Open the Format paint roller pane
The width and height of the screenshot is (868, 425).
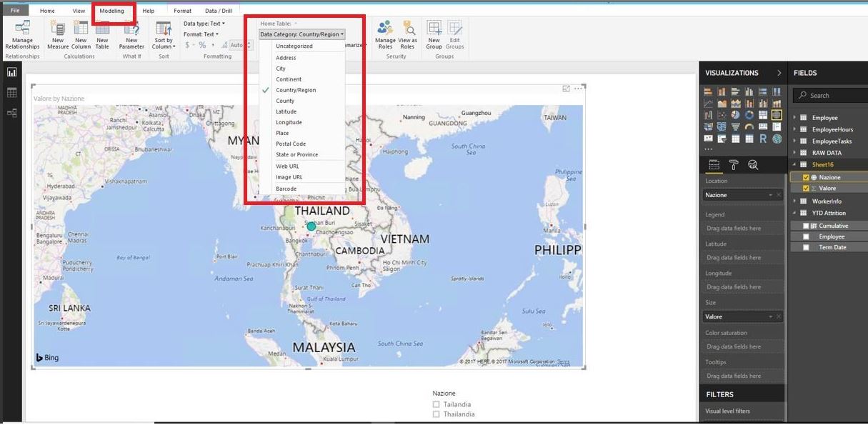coord(734,165)
